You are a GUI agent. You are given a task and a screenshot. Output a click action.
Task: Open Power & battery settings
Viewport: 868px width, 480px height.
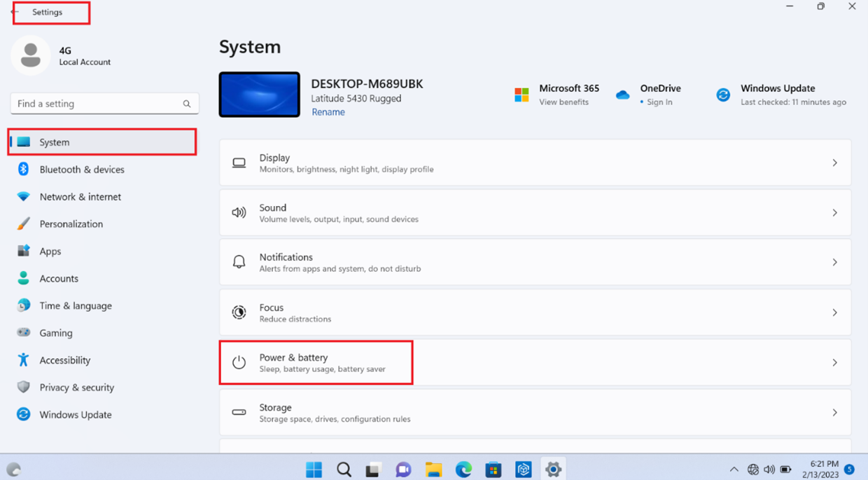pos(316,362)
